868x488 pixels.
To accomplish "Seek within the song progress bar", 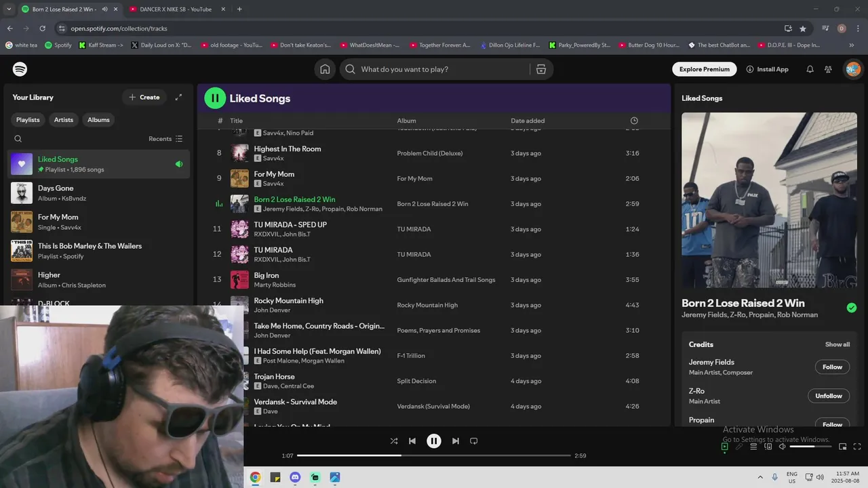I will 434,455.
